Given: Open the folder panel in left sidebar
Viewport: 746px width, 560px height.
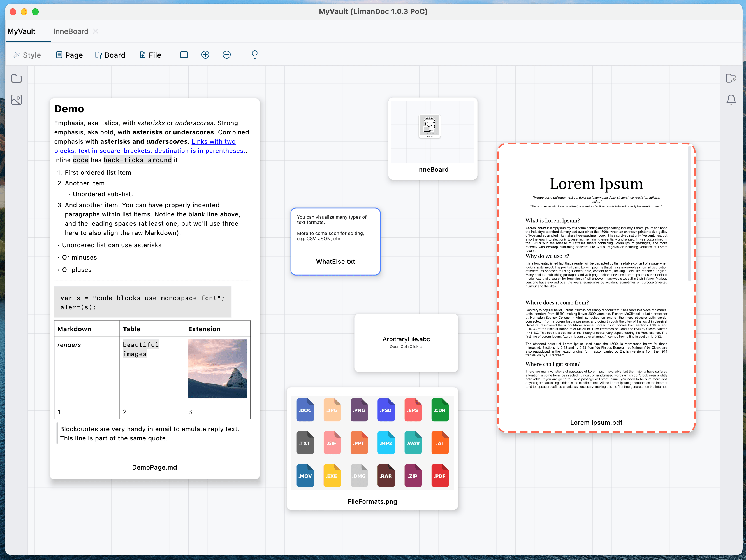Looking at the screenshot, I should (17, 78).
